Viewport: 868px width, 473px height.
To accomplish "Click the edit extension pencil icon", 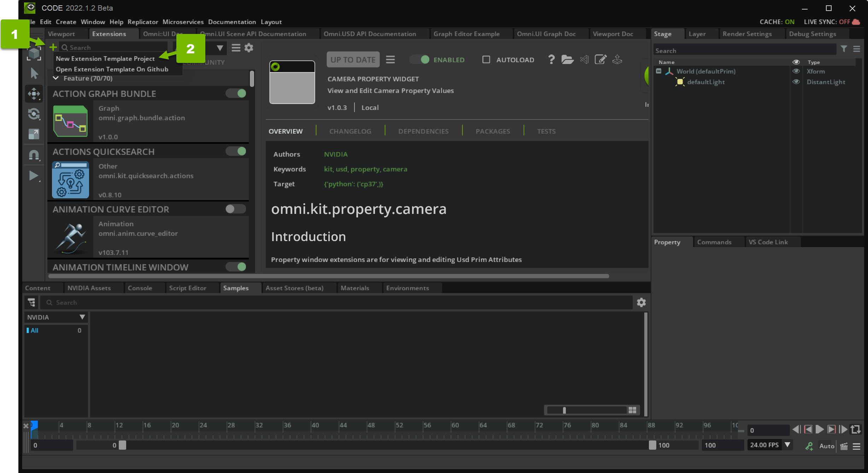I will pyautogui.click(x=600, y=59).
